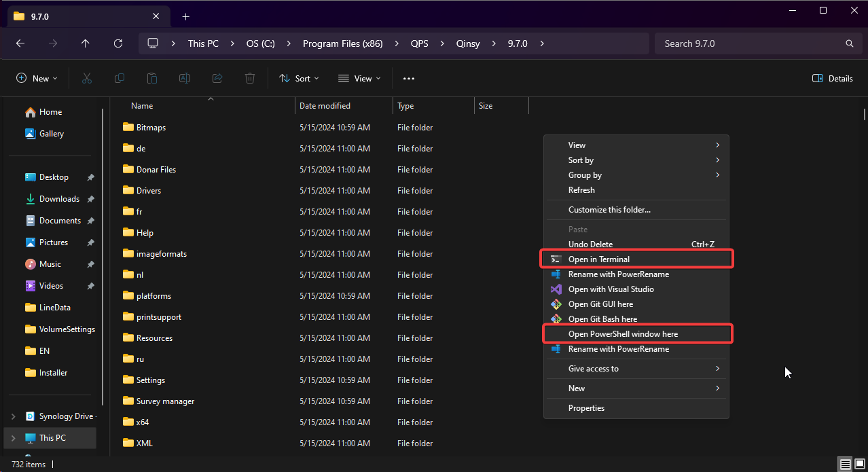Viewport: 868px width, 472px height.
Task: Open the View dropdown in toolbar
Action: [x=359, y=79]
